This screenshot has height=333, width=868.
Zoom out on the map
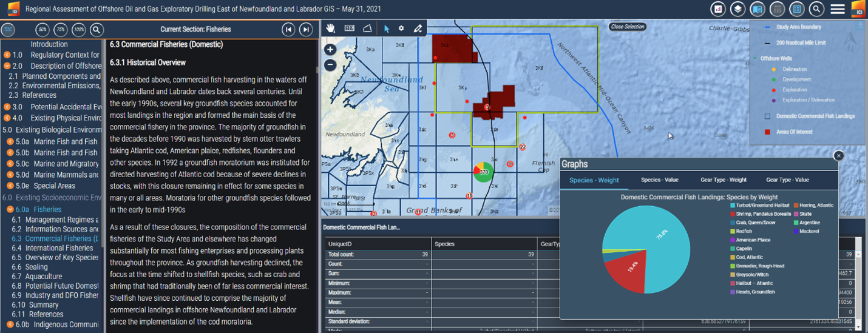[330, 64]
